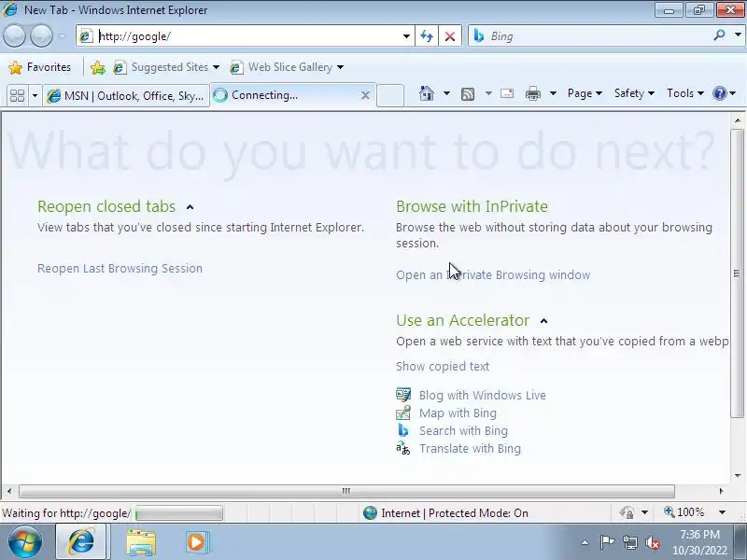This screenshot has width=747, height=560.
Task: Click the Print icon
Action: 532,93
